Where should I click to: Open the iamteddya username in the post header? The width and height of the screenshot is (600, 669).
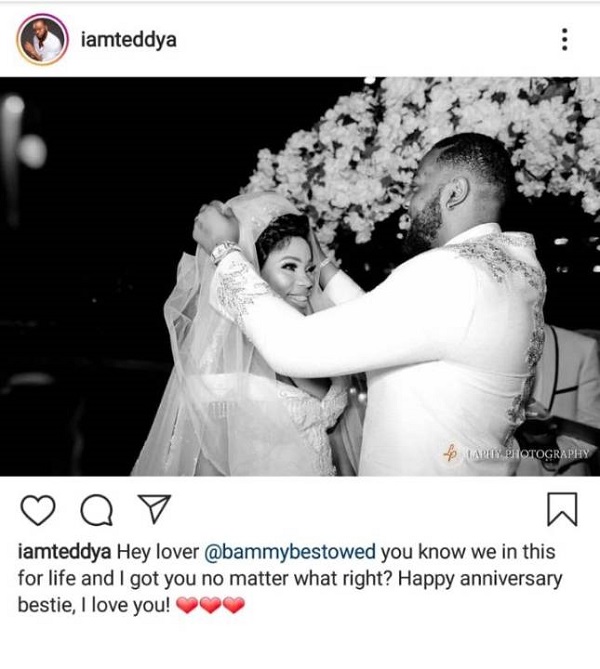[128, 40]
